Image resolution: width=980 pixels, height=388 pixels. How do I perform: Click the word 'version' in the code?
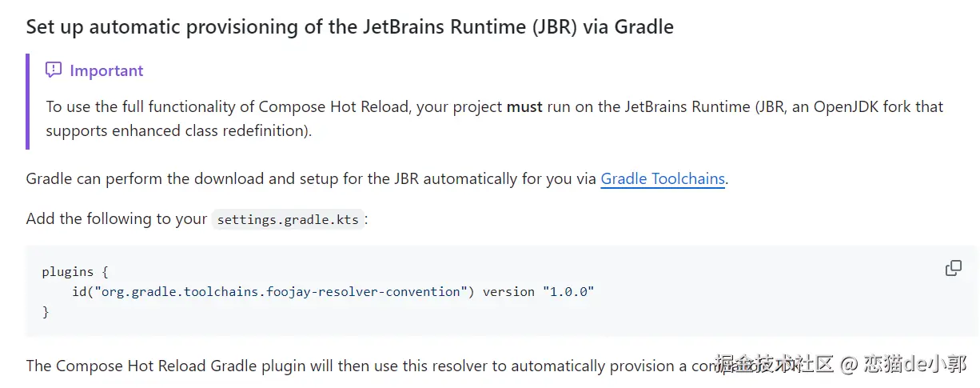point(508,292)
